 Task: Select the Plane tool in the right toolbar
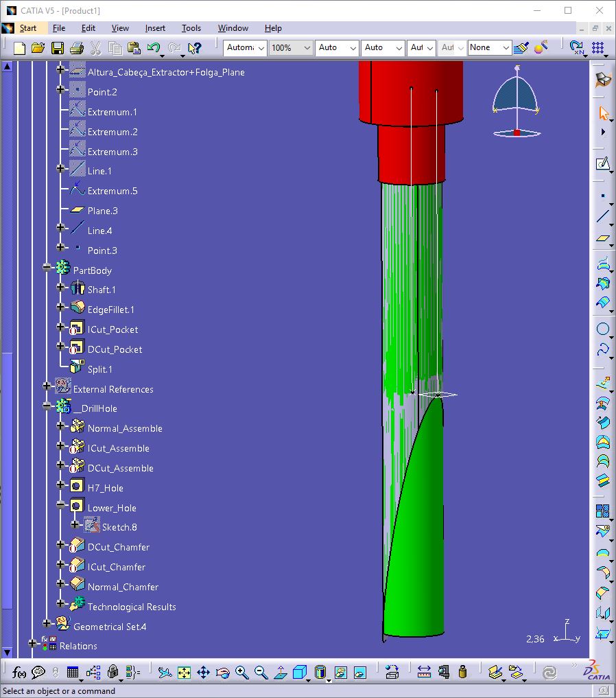(x=603, y=239)
